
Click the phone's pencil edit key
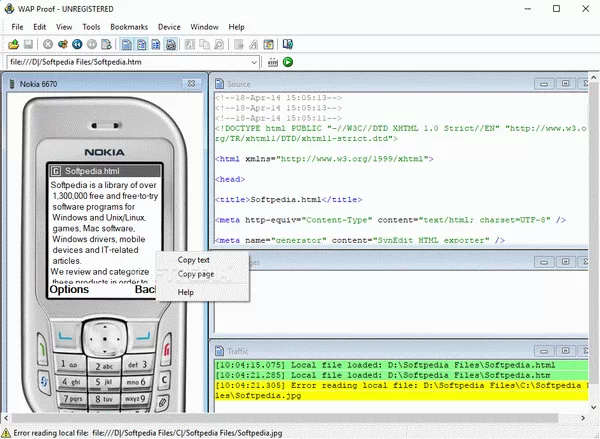[x=163, y=402]
